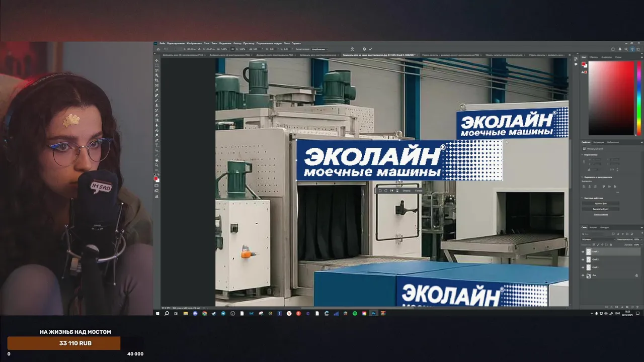Hide layer Слой 2 with its eye icon
This screenshot has height=362, width=644.
(583, 259)
